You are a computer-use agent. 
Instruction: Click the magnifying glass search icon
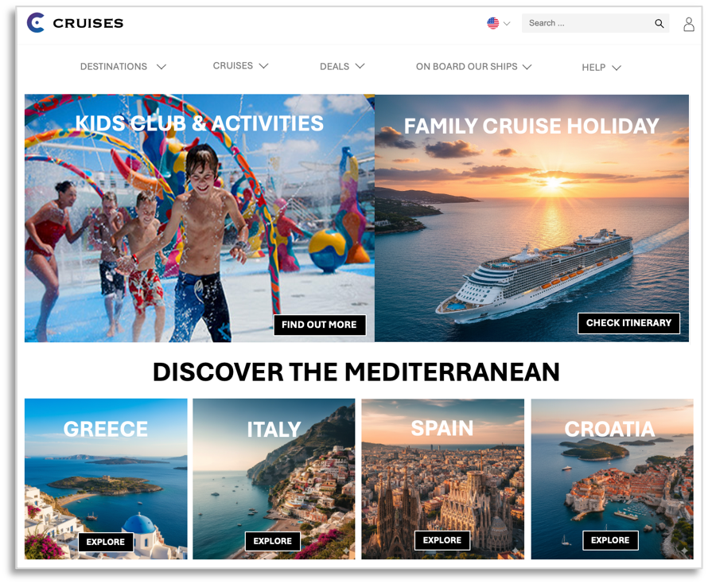(x=659, y=23)
